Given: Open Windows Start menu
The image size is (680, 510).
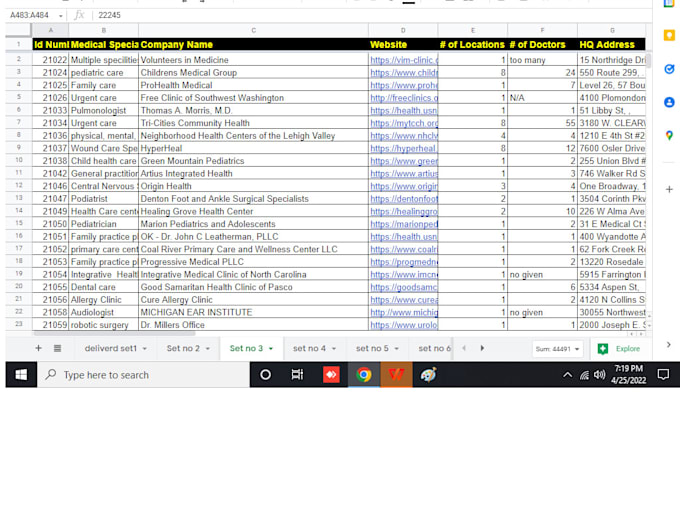Looking at the screenshot, I should coord(21,375).
